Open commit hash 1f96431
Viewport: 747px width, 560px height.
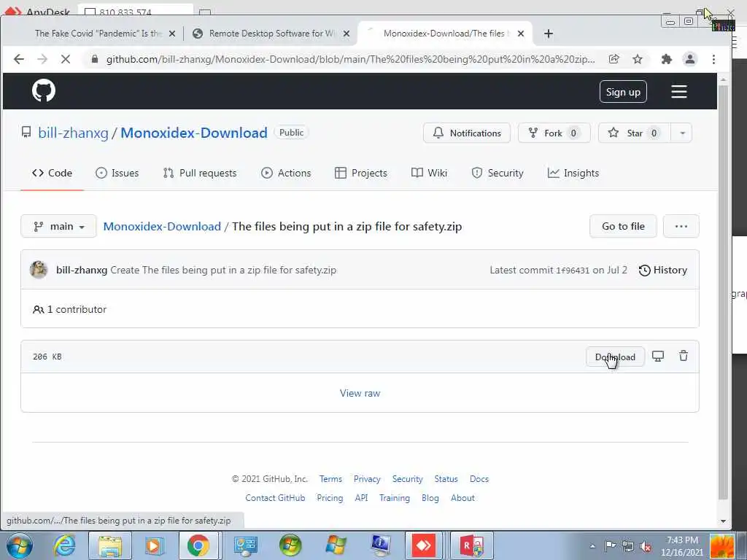click(573, 271)
